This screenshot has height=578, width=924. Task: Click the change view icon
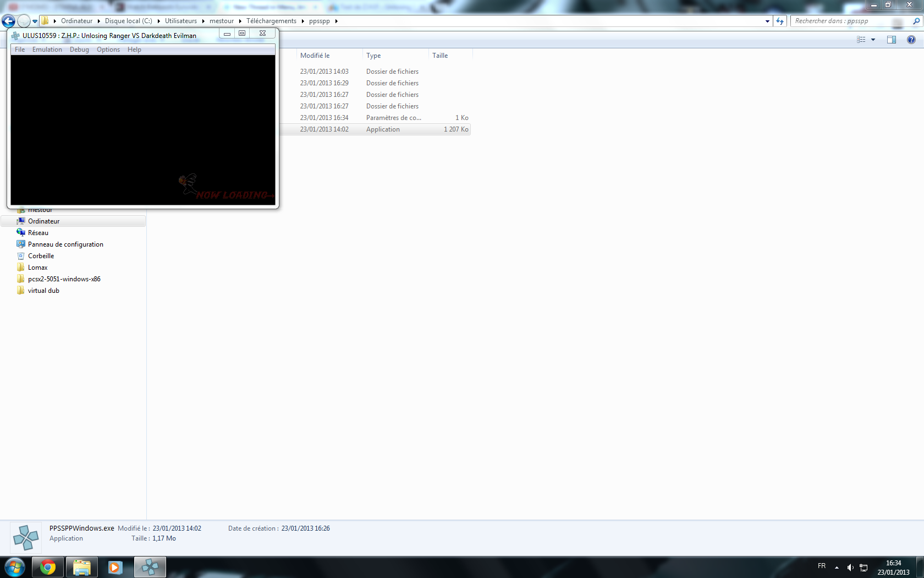[x=861, y=40]
